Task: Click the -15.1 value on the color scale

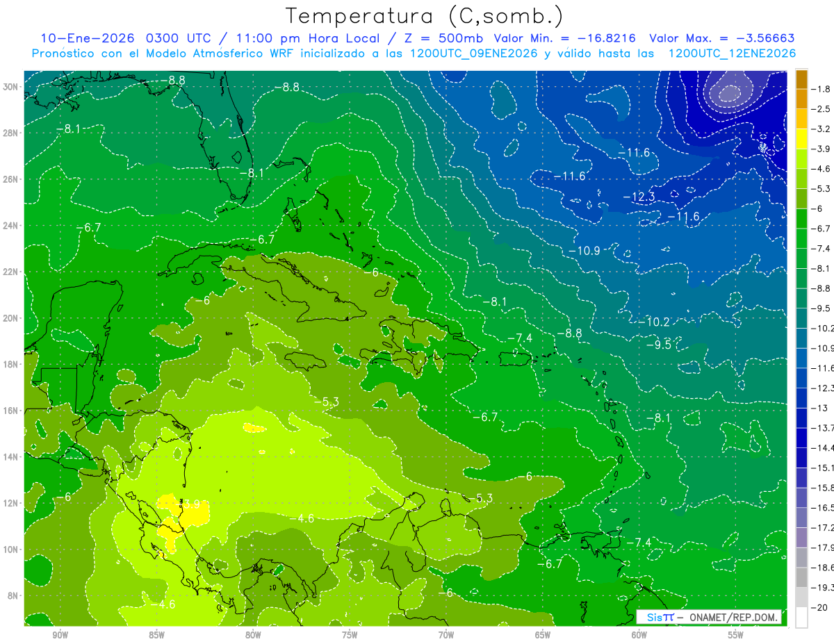Action: click(823, 468)
